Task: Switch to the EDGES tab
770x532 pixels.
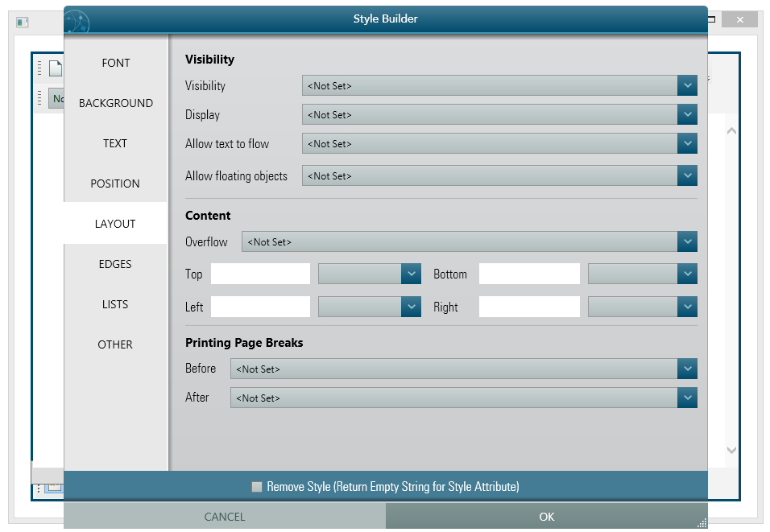Action: point(115,264)
